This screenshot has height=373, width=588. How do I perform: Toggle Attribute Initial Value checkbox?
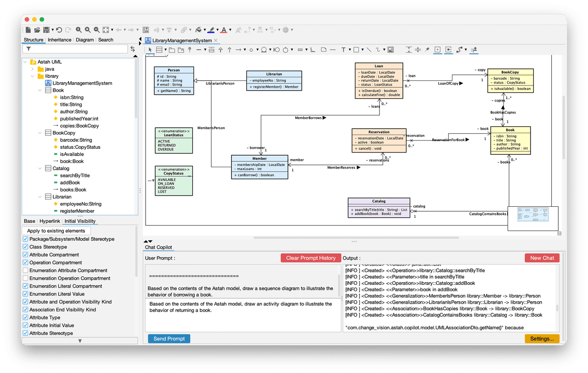pyautogui.click(x=26, y=325)
